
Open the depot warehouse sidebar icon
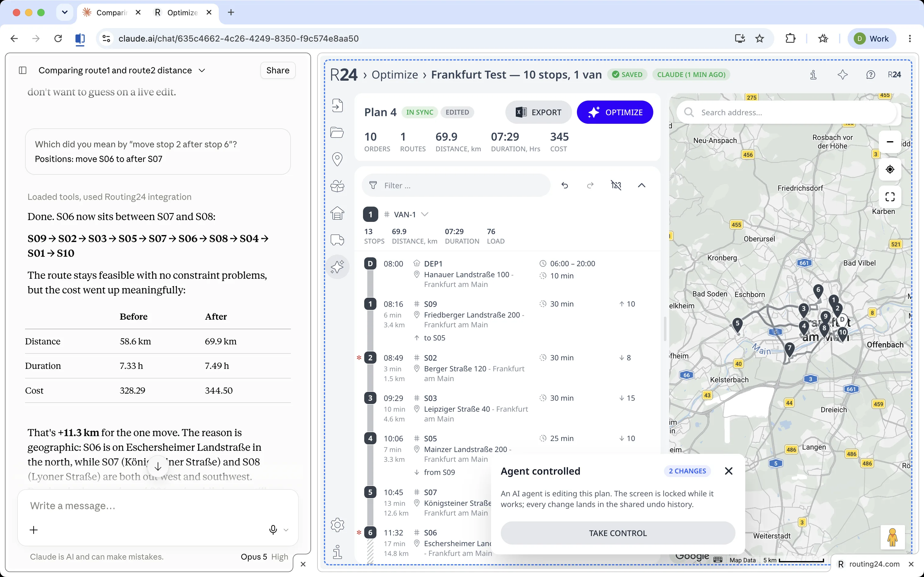tap(337, 213)
